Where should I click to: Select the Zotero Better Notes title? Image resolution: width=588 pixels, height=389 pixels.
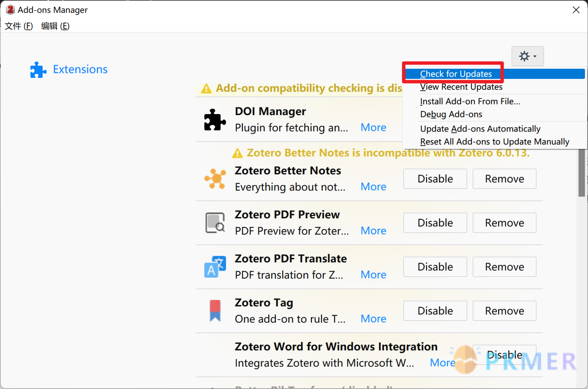coord(288,171)
